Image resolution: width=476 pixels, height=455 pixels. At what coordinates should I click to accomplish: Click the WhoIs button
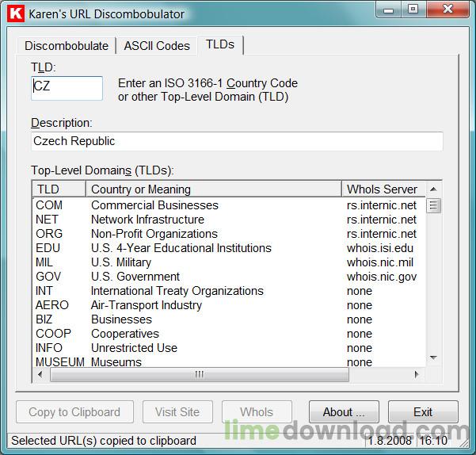tap(257, 412)
